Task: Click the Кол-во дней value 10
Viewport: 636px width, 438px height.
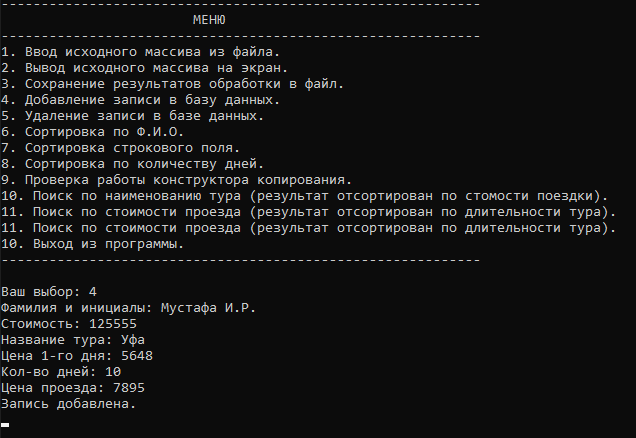Action: click(113, 371)
